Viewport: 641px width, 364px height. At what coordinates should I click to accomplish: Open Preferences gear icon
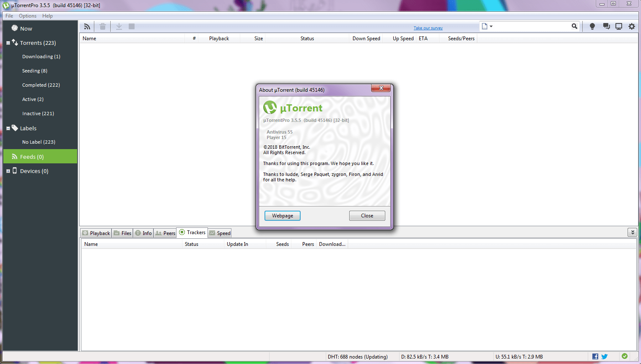click(x=632, y=26)
